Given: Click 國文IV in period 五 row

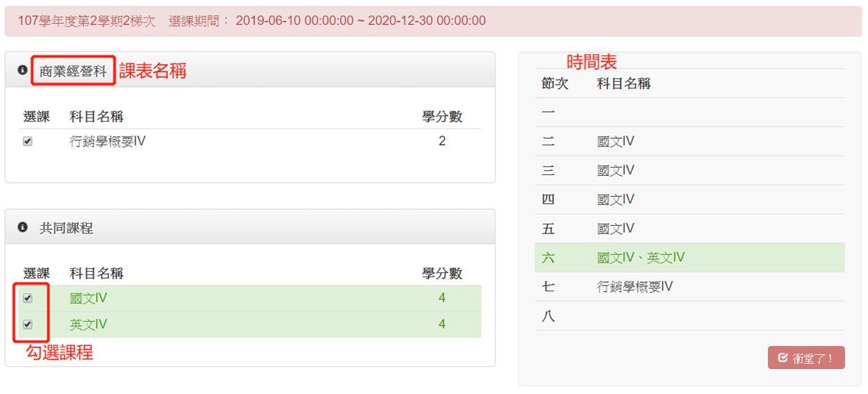Looking at the screenshot, I should [x=616, y=229].
